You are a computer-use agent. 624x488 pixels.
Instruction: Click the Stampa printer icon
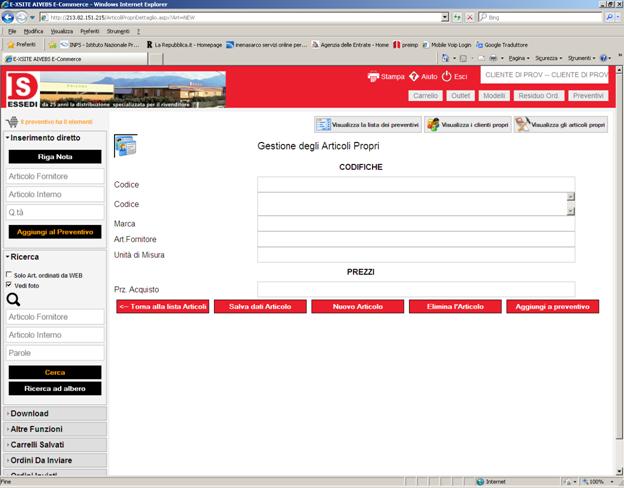pos(373,76)
